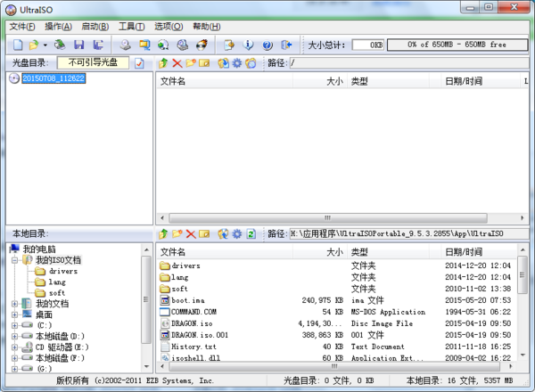The height and width of the screenshot is (392, 535).
Task: Click the New file icon
Action: click(x=18, y=45)
